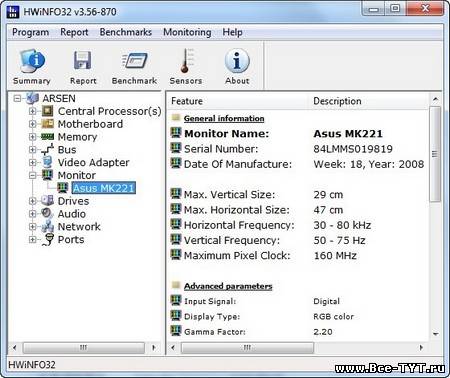Screen dimensions: 450x378
Task: Click the Central Processor(s) chip icon
Action: pos(48,111)
